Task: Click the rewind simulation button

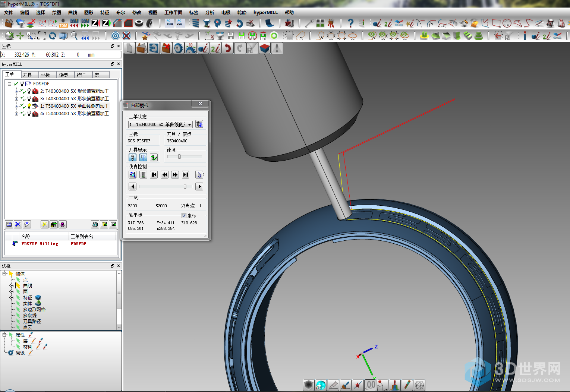Action: tap(164, 174)
